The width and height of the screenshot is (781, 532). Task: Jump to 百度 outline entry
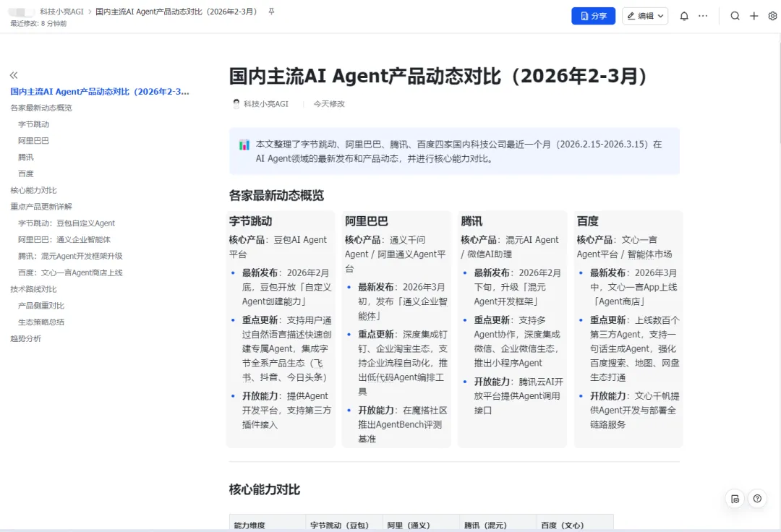click(x=26, y=173)
